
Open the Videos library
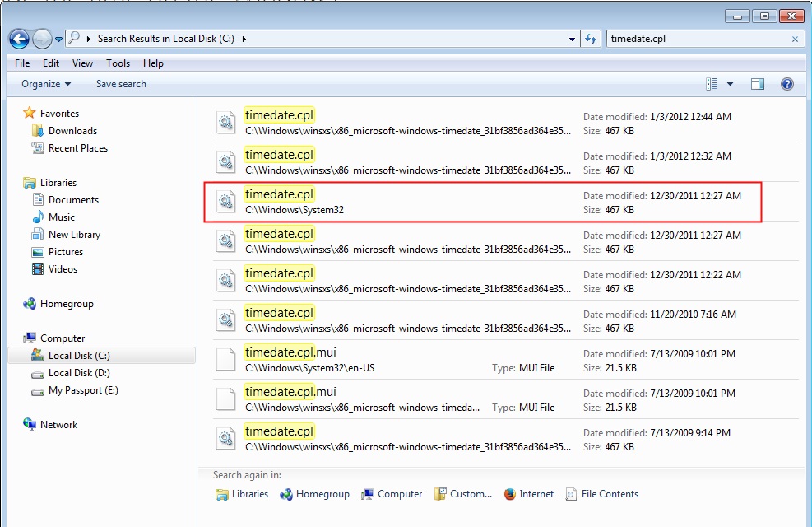click(63, 269)
